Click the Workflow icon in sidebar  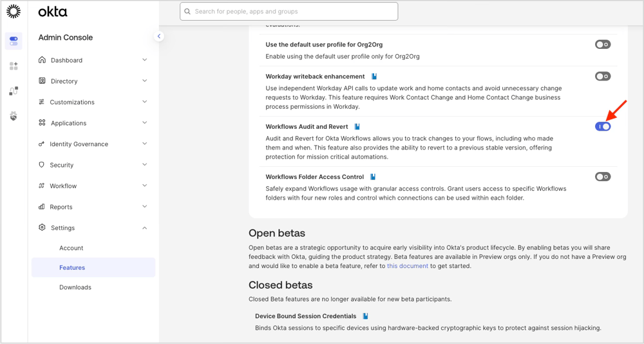coord(41,186)
